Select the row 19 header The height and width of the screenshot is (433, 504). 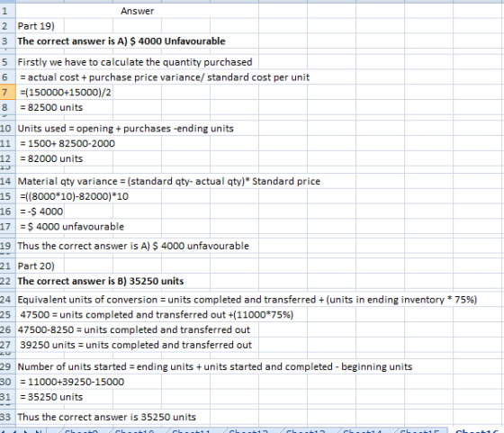pos(7,246)
